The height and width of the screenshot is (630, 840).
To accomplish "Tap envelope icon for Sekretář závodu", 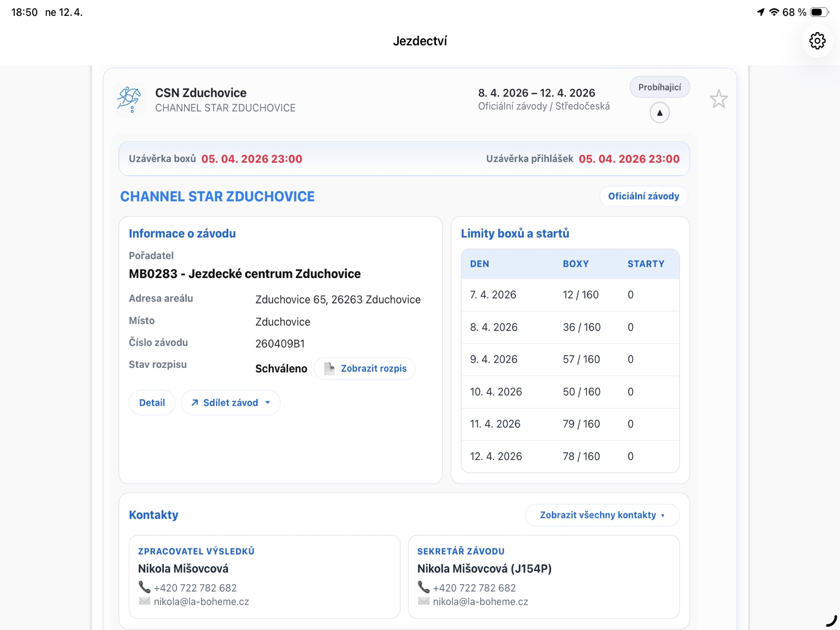I will (x=423, y=601).
